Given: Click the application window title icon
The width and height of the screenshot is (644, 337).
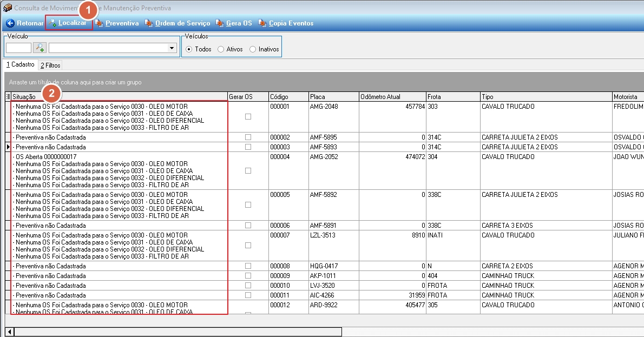Looking at the screenshot, I should (8, 8).
